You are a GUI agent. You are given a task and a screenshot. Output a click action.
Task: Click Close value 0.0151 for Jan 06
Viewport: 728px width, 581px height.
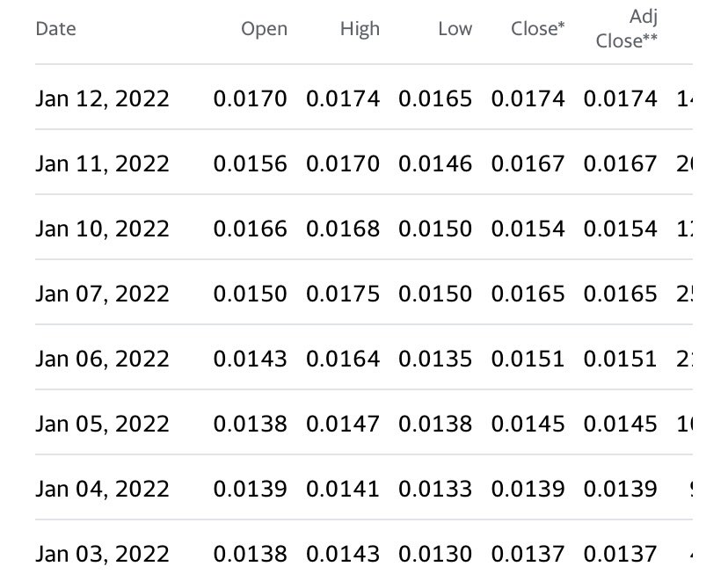(x=528, y=359)
